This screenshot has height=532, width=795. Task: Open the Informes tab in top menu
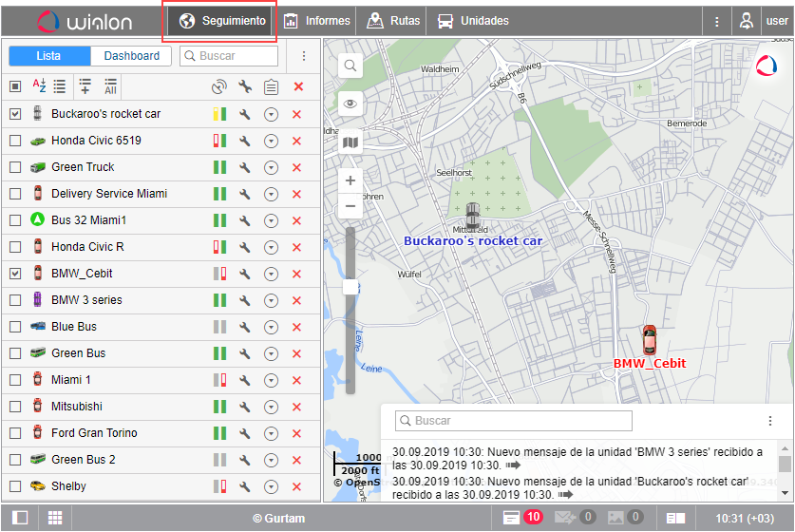[317, 21]
